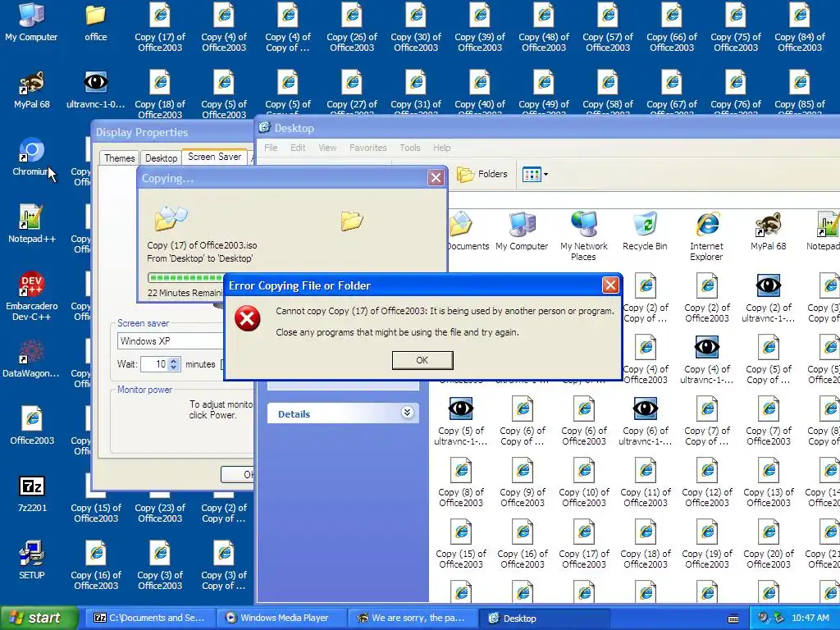The image size is (840, 630).
Task: Click the Wait minutes spinner arrows
Action: 174,363
